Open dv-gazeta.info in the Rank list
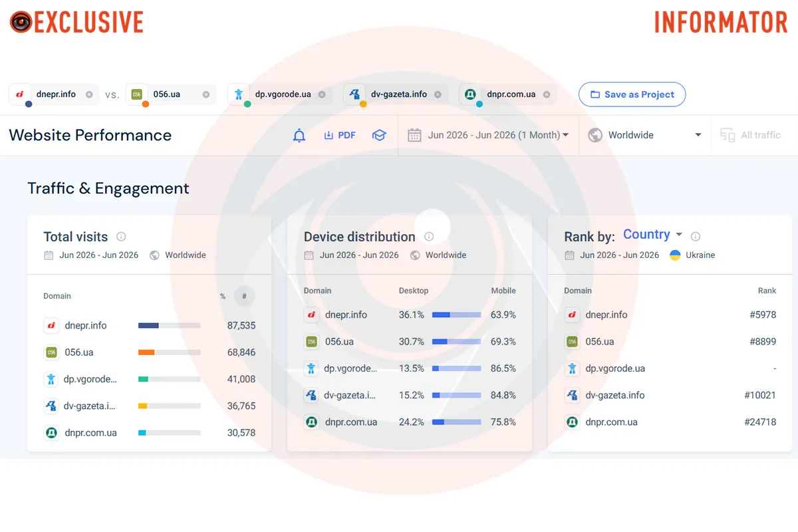The image size is (798, 532). [615, 395]
